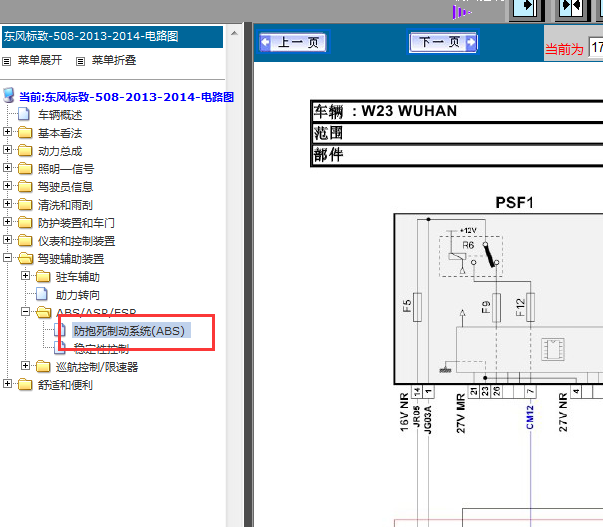
Task: Select the 基本看法 folder label
Action: click(60, 133)
